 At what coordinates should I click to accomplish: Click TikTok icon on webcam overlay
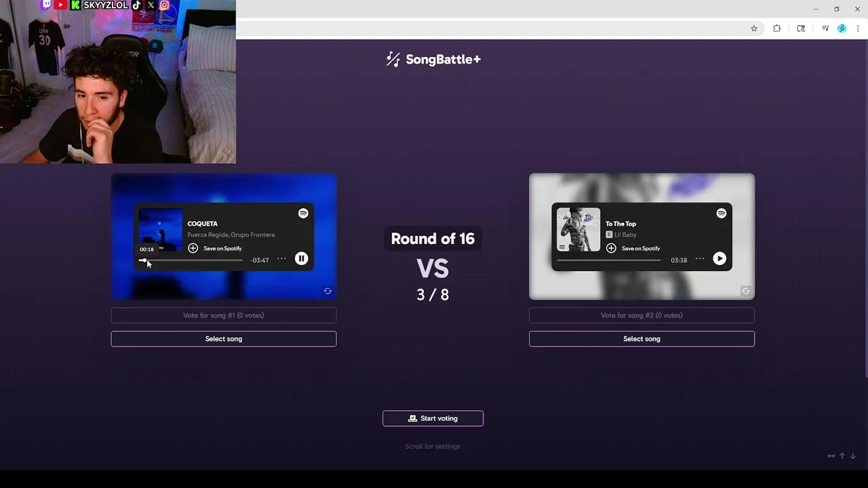click(x=137, y=5)
